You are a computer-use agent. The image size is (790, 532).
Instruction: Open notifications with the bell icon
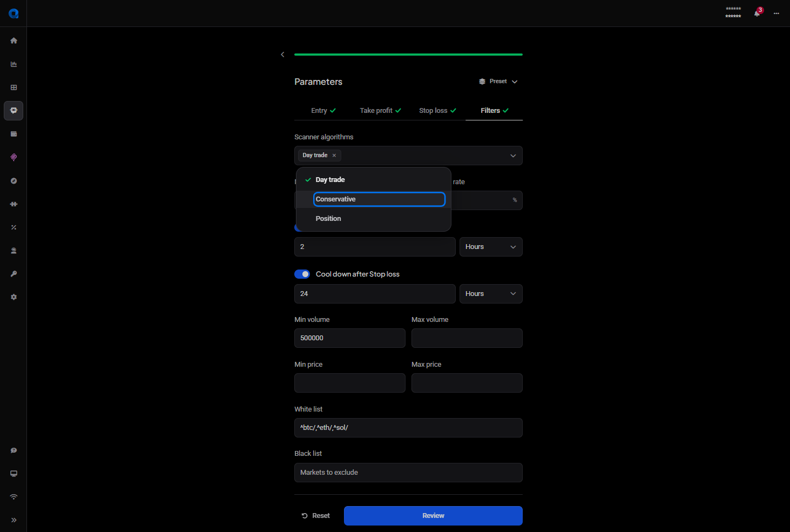pos(757,13)
